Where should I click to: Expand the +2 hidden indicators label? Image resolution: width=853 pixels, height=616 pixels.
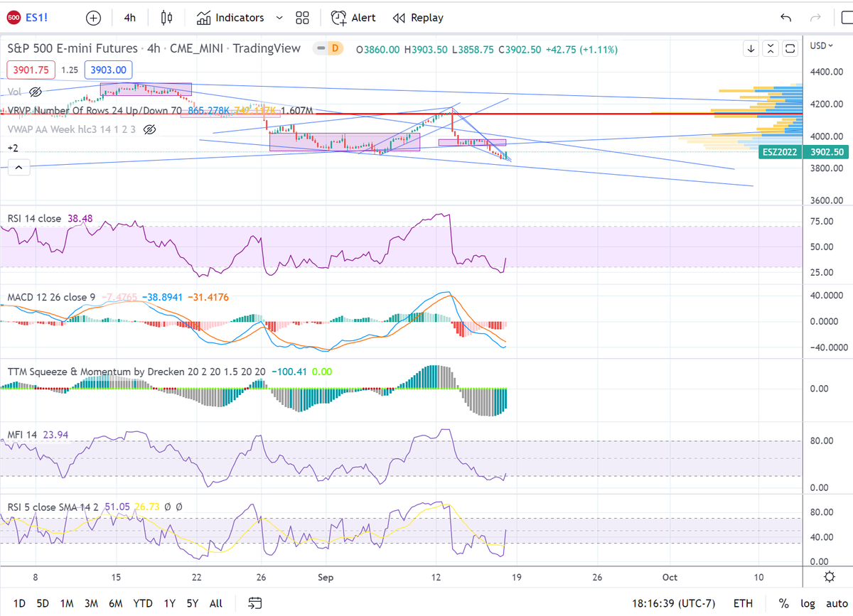pyautogui.click(x=13, y=148)
